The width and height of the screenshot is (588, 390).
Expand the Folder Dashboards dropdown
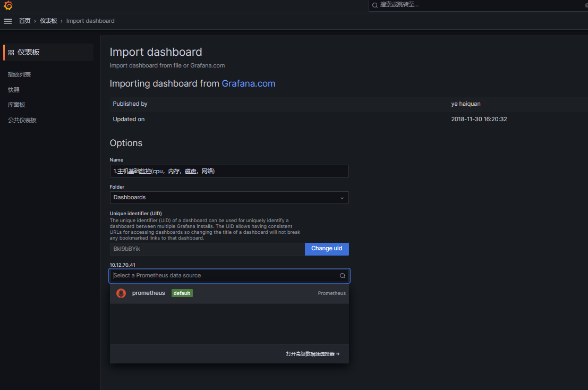(229, 198)
